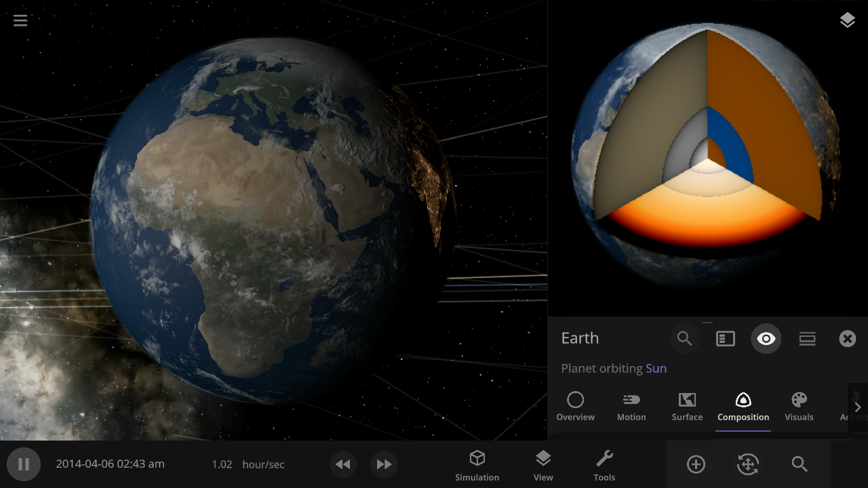Open the Simulation cube menu
868x488 pixels.
477,465
